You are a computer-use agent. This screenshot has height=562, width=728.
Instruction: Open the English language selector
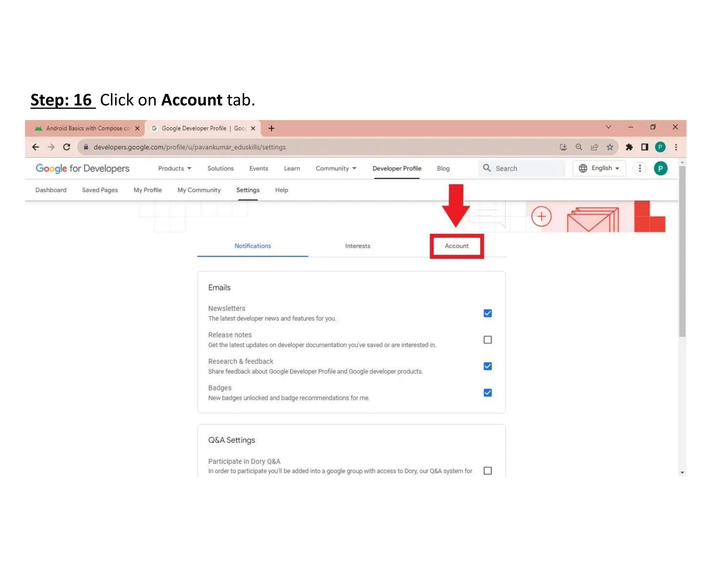599,168
